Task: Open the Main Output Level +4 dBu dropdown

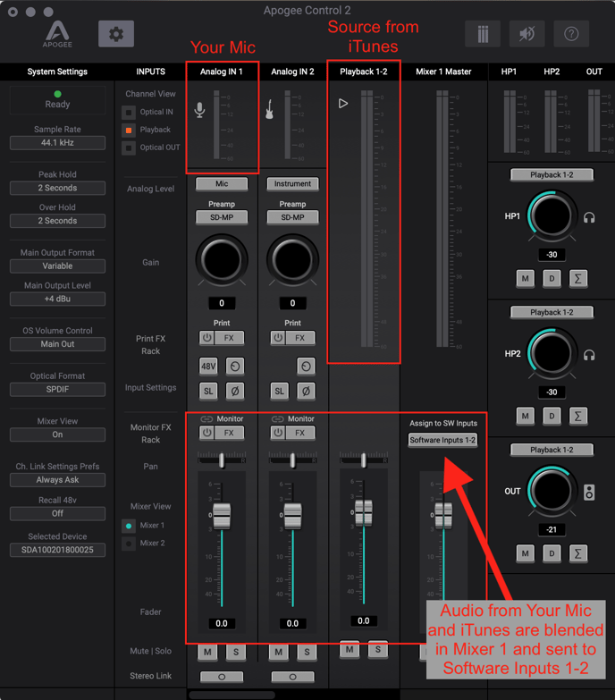Action: point(57,299)
